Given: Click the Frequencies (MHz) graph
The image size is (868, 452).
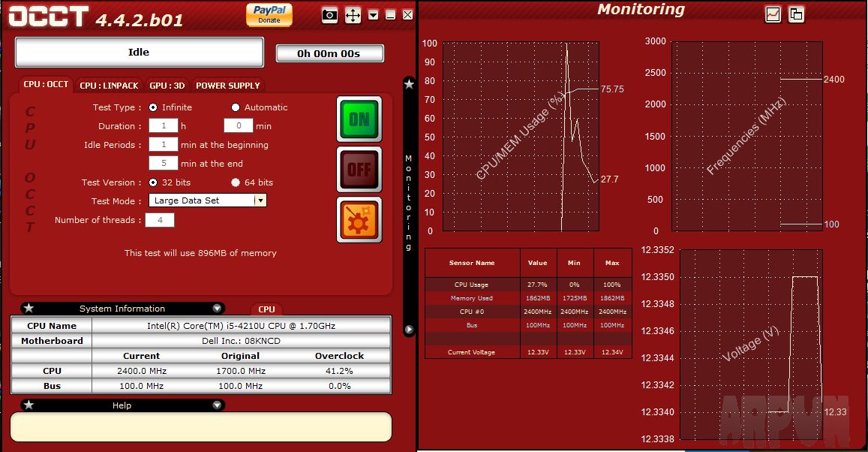Looking at the screenshot, I should [x=747, y=136].
